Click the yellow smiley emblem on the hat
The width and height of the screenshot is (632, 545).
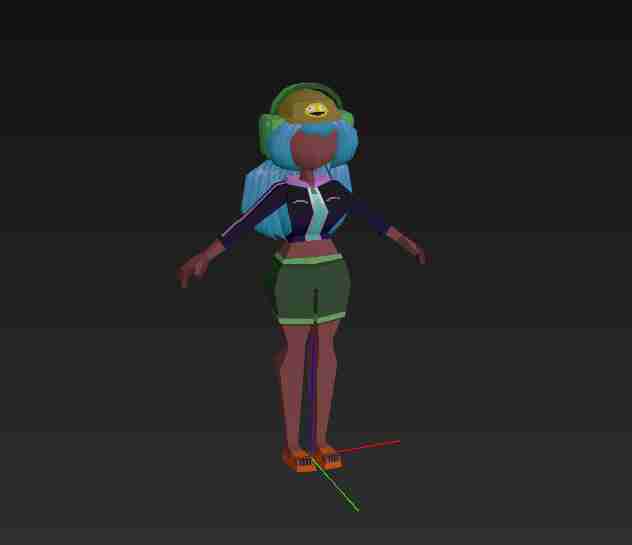point(315,110)
